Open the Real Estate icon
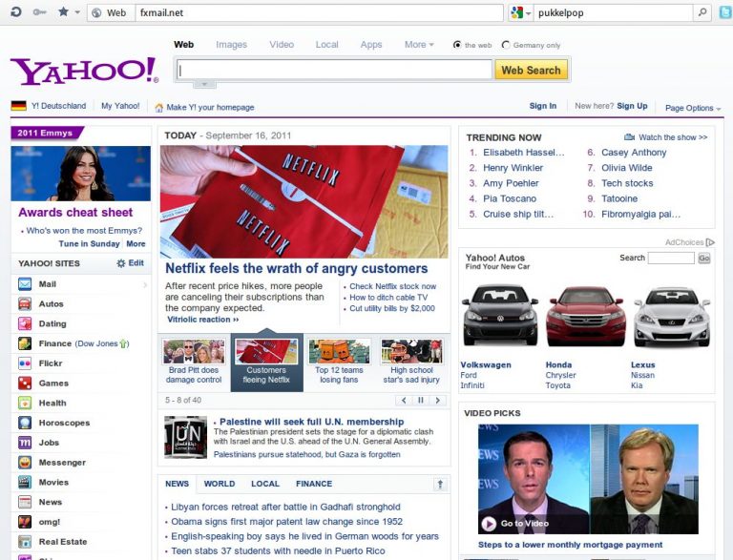733x560 pixels. pyautogui.click(x=25, y=542)
